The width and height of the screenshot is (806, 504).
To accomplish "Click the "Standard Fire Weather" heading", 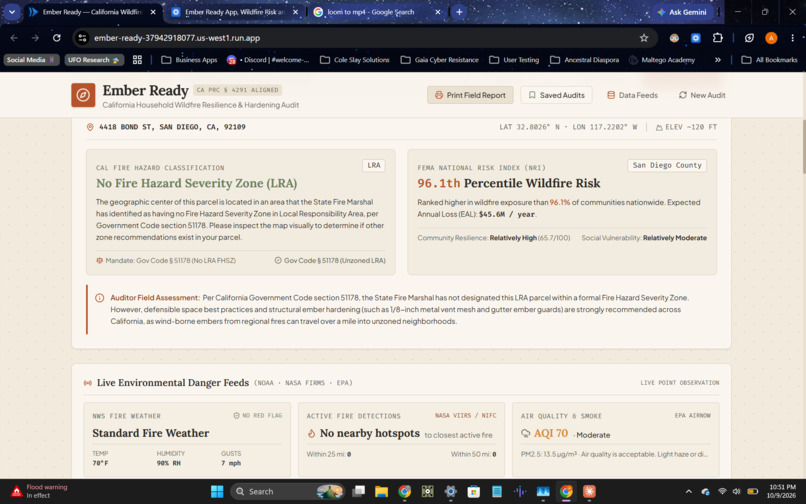I will (151, 434).
